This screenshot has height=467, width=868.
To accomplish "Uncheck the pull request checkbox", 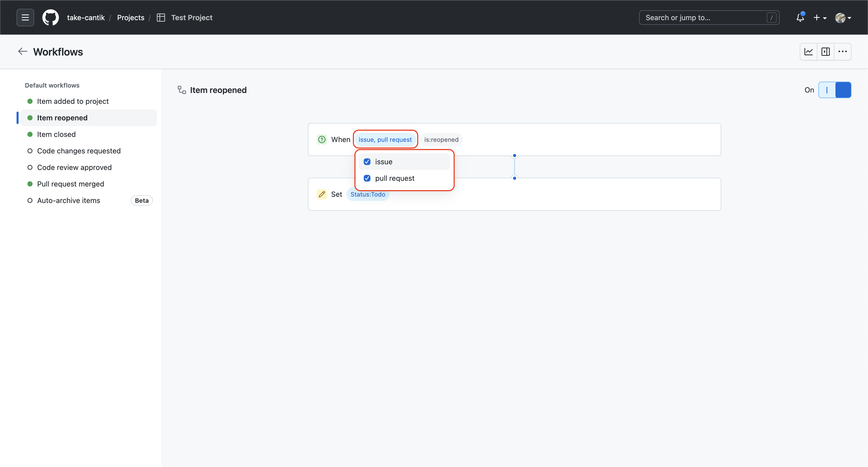I will [367, 178].
